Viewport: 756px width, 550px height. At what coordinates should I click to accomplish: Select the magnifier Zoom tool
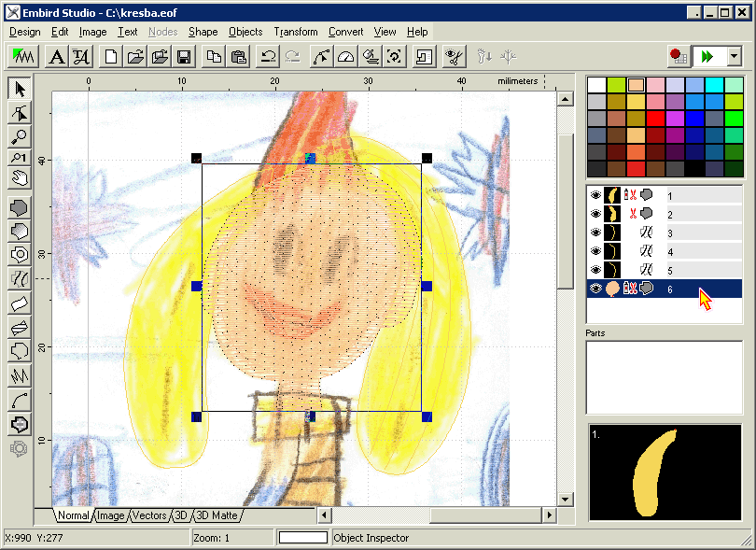pyautogui.click(x=20, y=136)
